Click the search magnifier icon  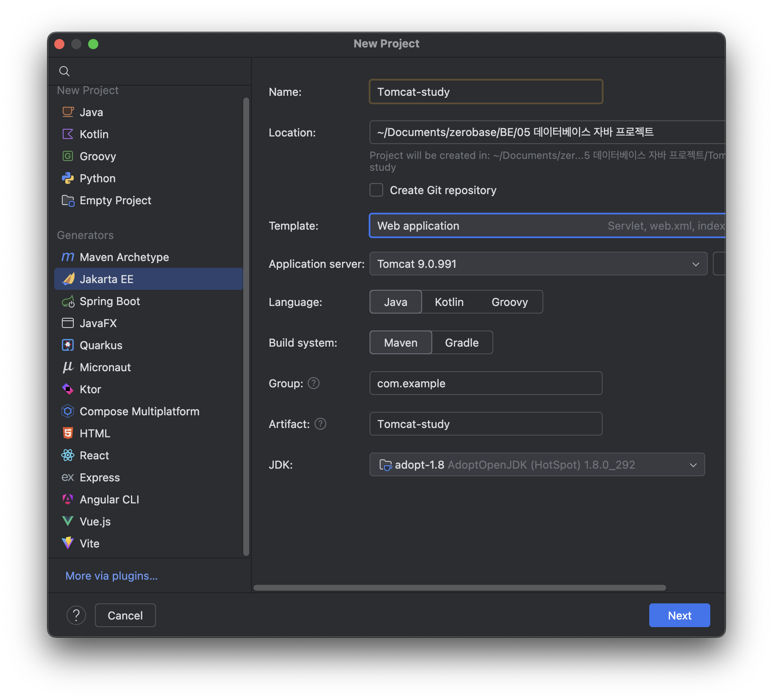[x=64, y=71]
